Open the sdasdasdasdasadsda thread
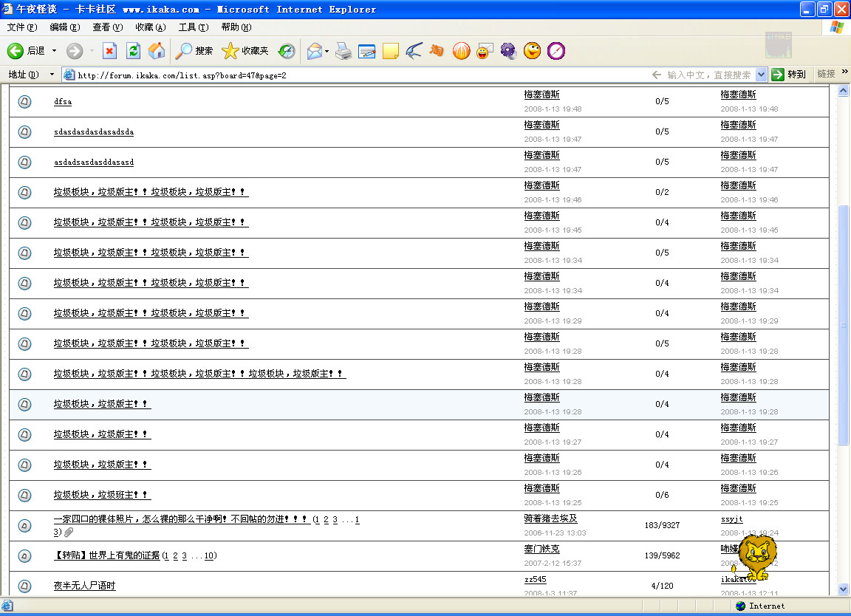Viewport: 851px width, 616px height. (x=93, y=132)
